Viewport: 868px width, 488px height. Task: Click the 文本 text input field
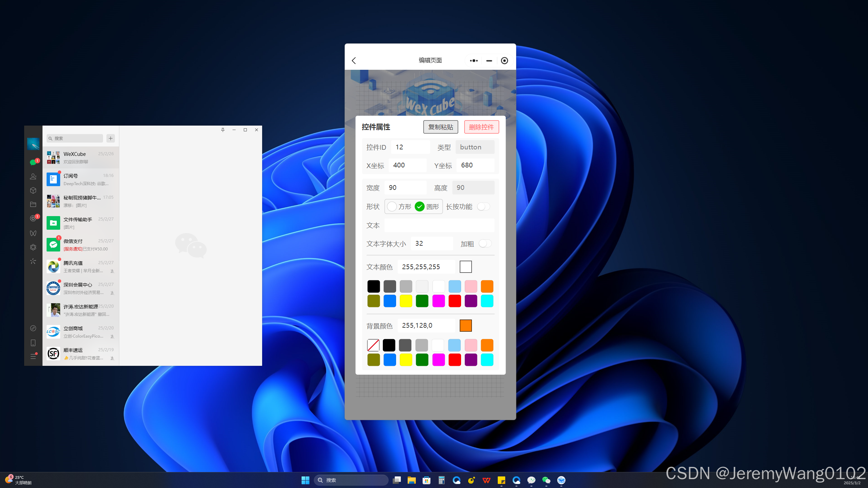pyautogui.click(x=439, y=225)
